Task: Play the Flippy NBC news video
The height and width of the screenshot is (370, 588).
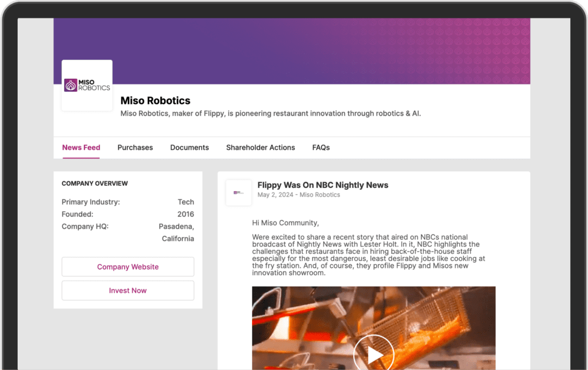Action: click(373, 353)
